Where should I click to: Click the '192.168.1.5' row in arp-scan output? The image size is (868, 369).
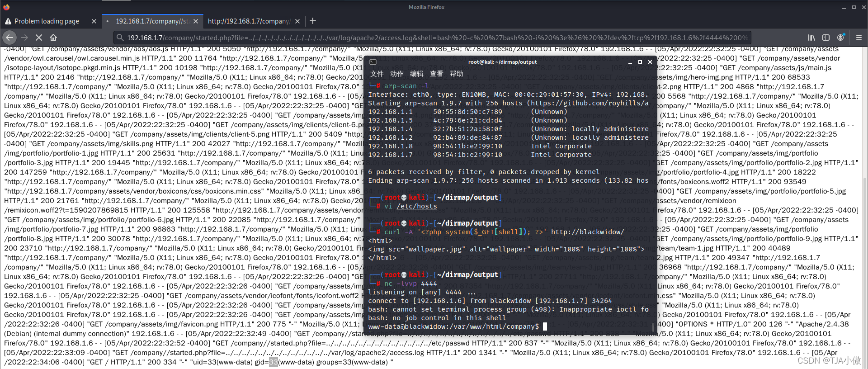click(467, 120)
